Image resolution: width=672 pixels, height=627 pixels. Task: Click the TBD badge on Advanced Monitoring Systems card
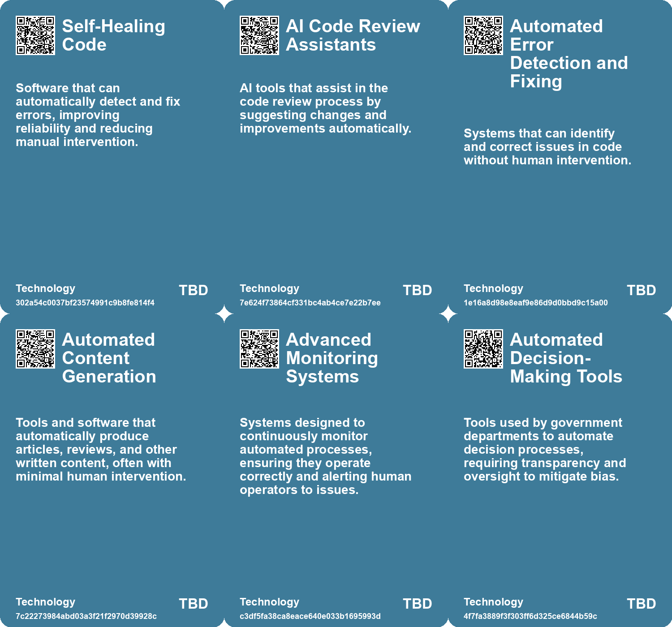[417, 604]
